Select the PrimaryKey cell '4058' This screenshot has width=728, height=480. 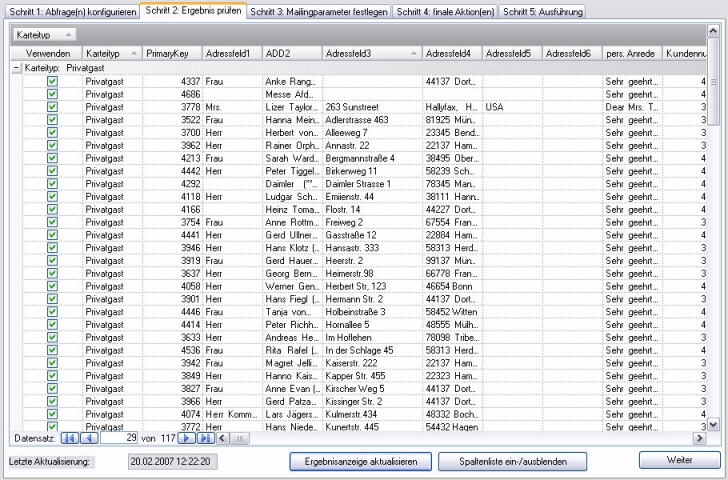click(173, 286)
